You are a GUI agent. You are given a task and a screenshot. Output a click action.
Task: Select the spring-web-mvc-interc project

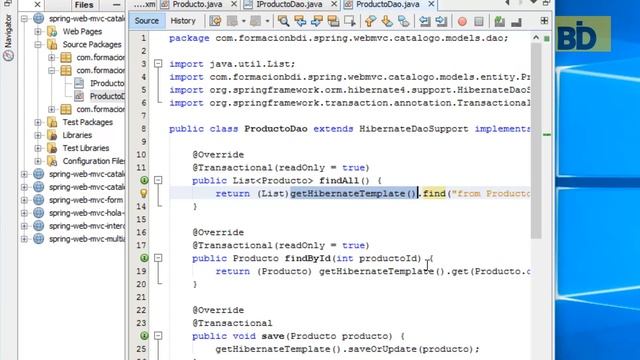(87, 226)
